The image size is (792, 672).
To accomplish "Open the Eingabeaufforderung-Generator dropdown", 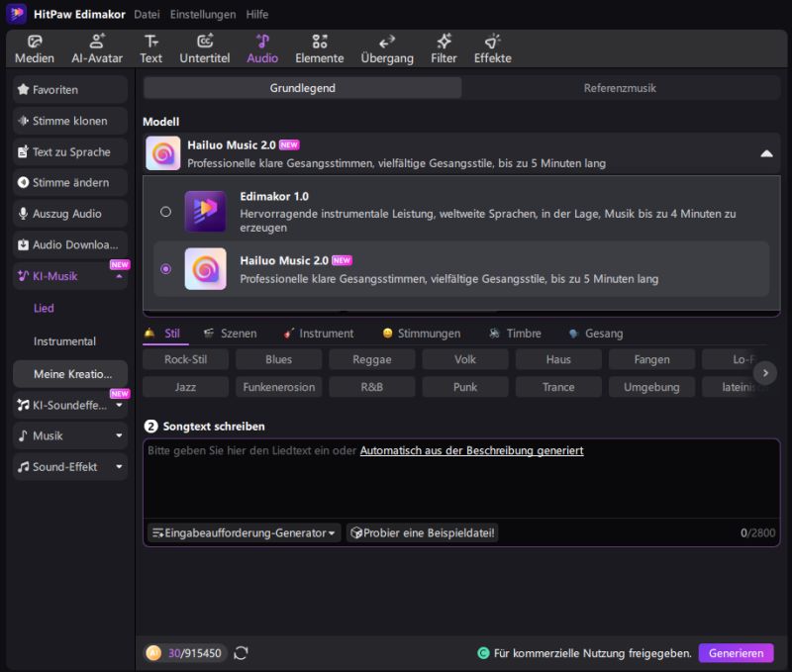I will (x=244, y=532).
